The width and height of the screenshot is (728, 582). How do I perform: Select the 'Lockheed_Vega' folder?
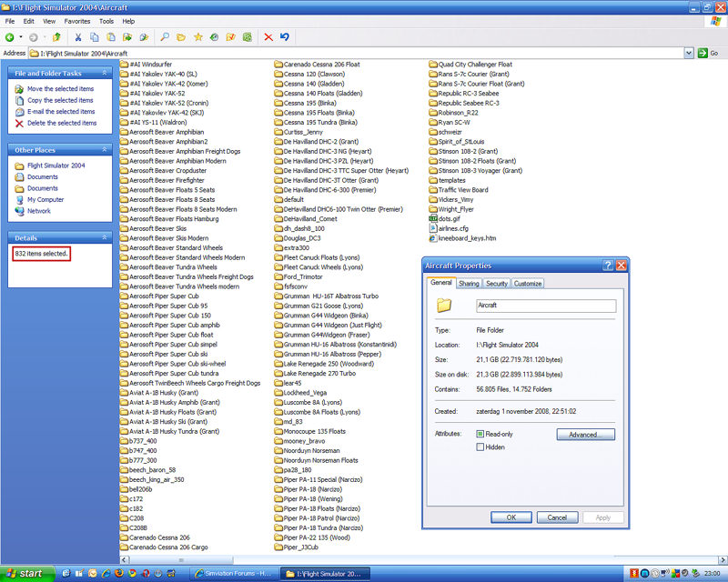300,393
